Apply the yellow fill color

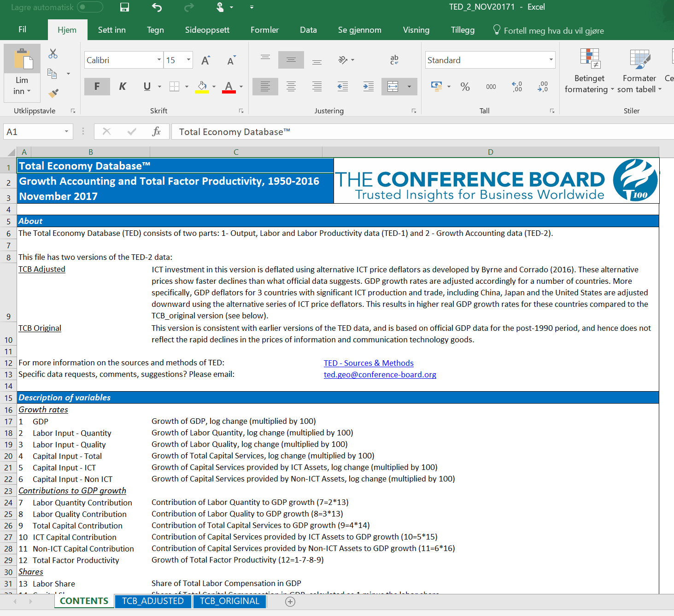coord(202,87)
